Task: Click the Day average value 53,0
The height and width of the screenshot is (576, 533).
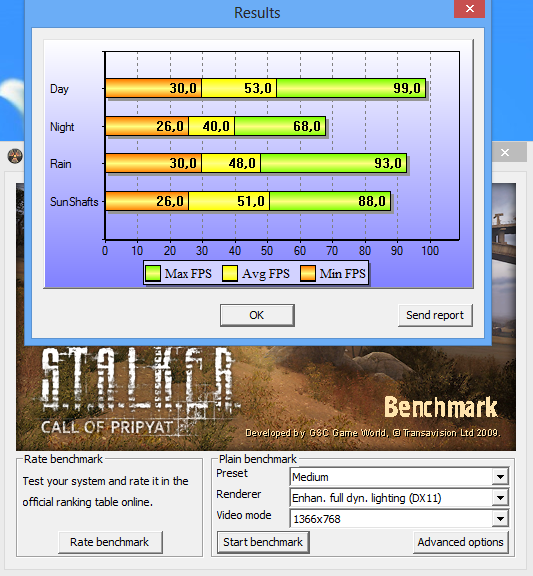Action: point(258,88)
